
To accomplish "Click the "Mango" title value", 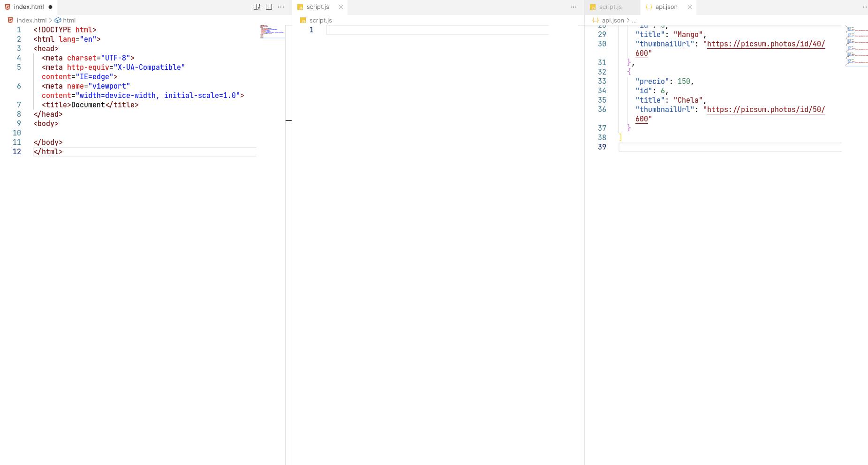I will 688,35.
